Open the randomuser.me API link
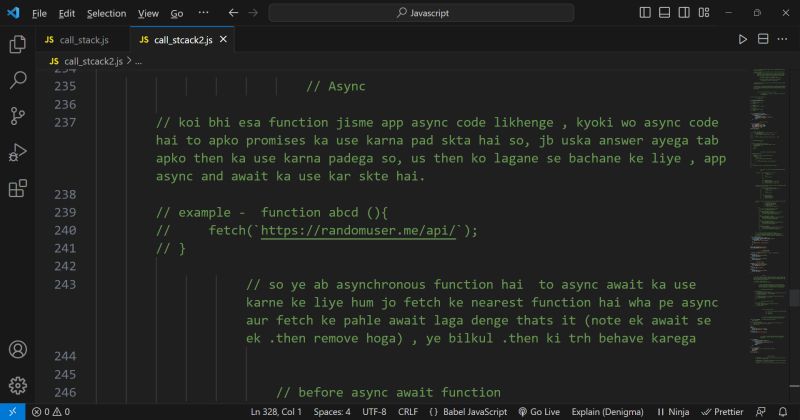 [362, 230]
